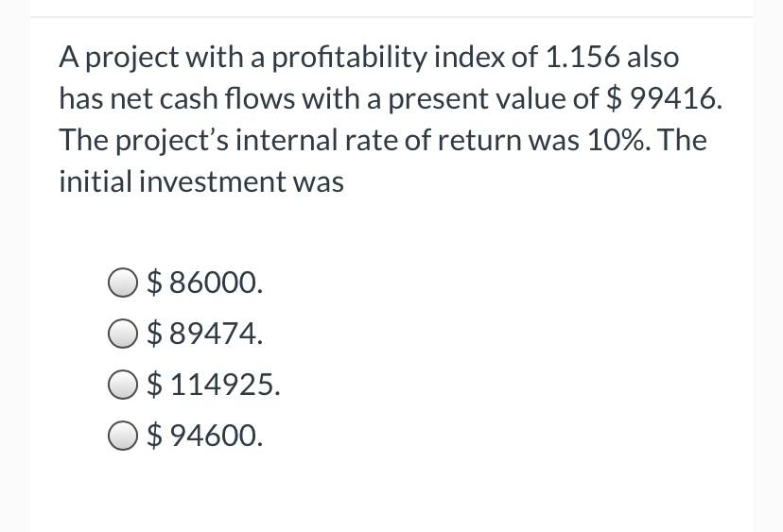Image resolution: width=783 pixels, height=532 pixels.
Task: Click the words "initial investment was"
Action: click(x=201, y=181)
